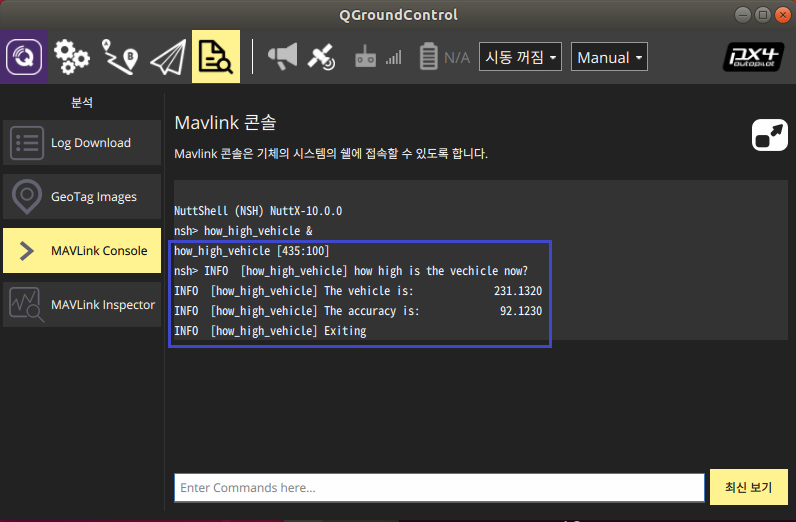Open the QGroundControl application settings icon
This screenshot has width=796, height=522.
(24, 56)
